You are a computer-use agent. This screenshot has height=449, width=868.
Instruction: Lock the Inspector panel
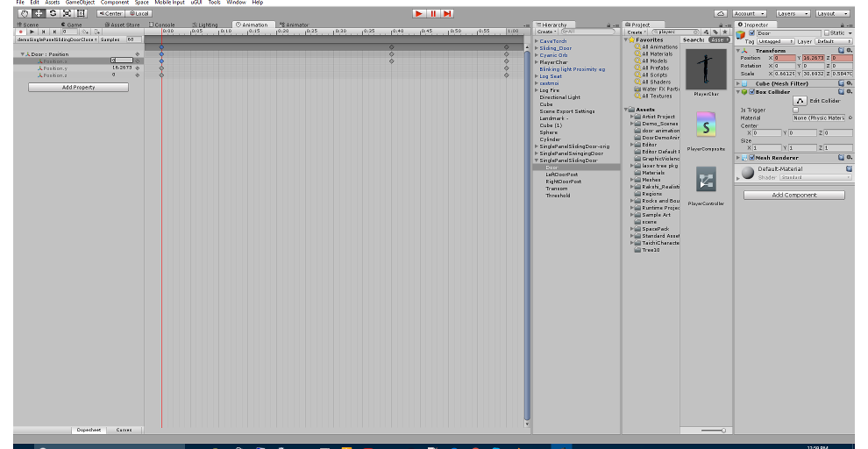tap(843, 25)
